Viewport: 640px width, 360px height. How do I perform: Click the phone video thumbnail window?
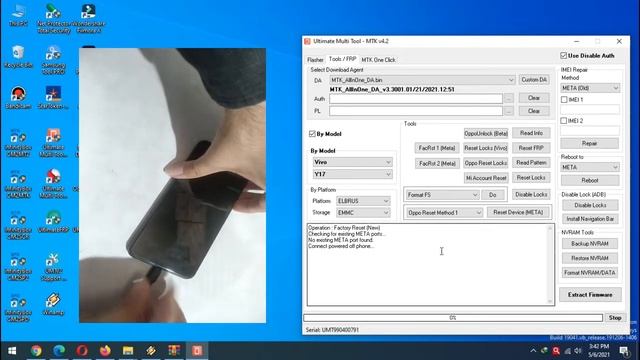[x=173, y=185]
